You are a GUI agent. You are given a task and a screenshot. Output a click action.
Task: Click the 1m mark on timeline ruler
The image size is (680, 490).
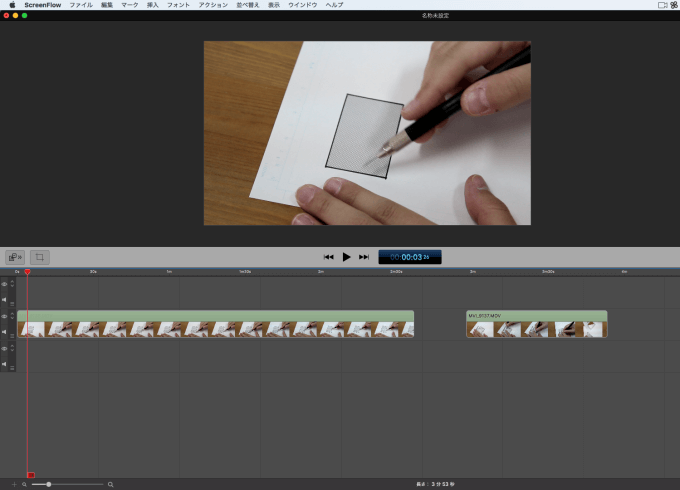169,271
